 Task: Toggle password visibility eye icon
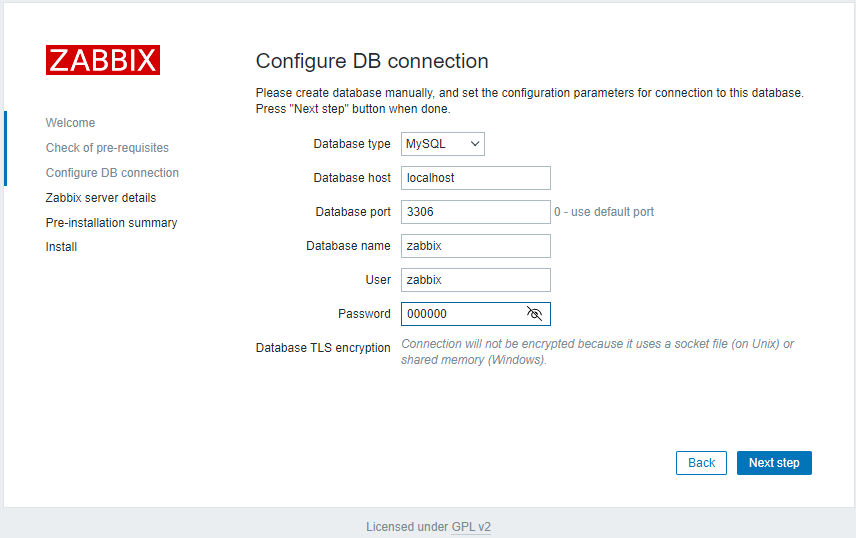534,314
